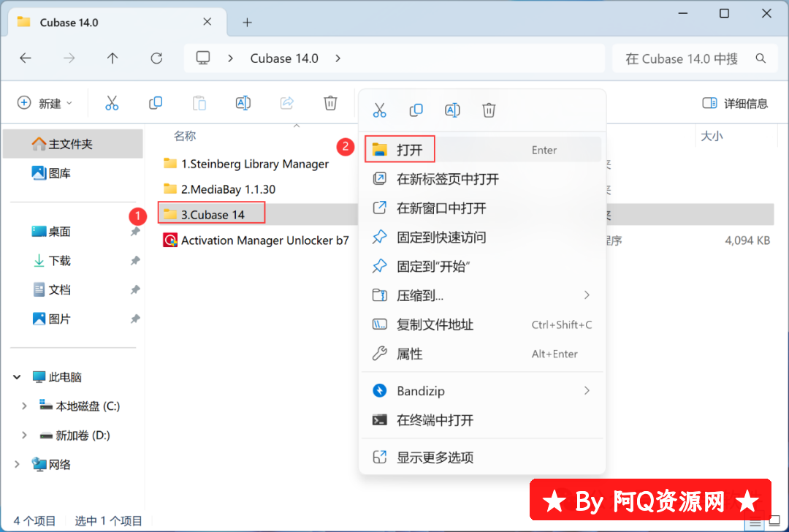Select 复制文件地址
The height and width of the screenshot is (532, 789).
pyautogui.click(x=483, y=325)
